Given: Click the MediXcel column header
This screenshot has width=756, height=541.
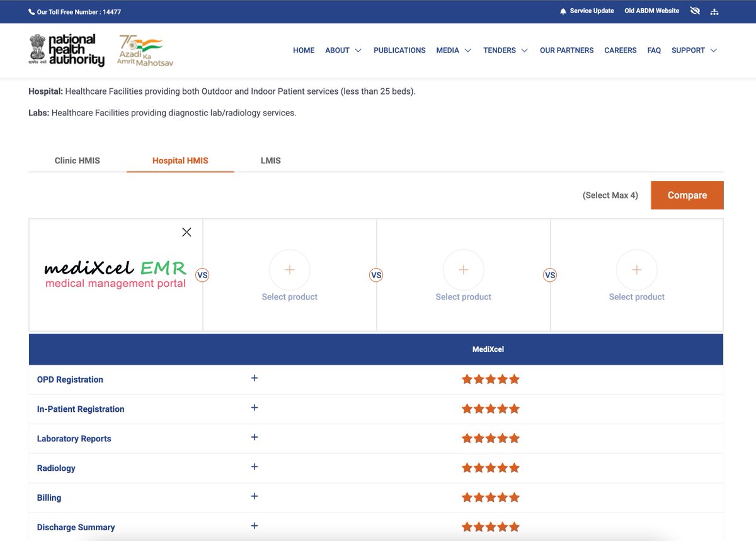Looking at the screenshot, I should pyautogui.click(x=488, y=349).
